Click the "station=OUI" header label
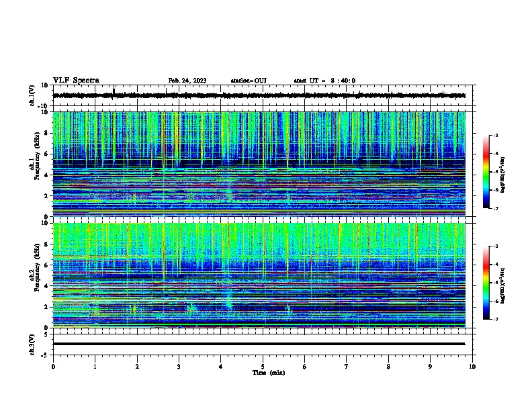 click(x=249, y=81)
